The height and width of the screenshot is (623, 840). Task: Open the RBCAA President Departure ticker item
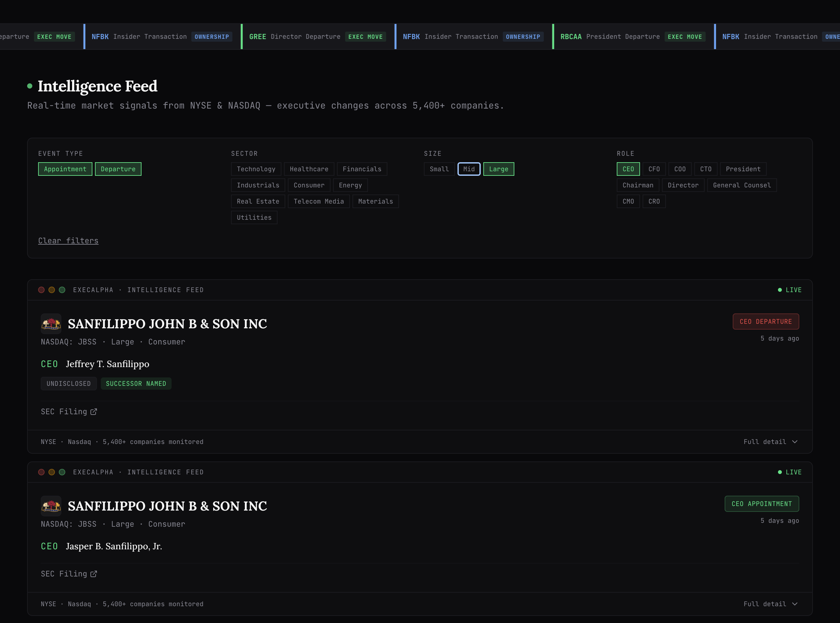[633, 37]
